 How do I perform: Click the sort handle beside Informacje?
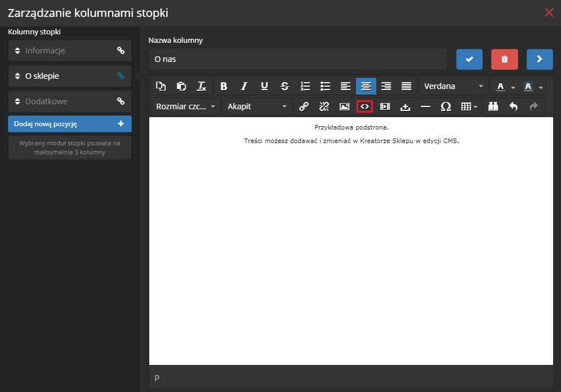point(17,51)
